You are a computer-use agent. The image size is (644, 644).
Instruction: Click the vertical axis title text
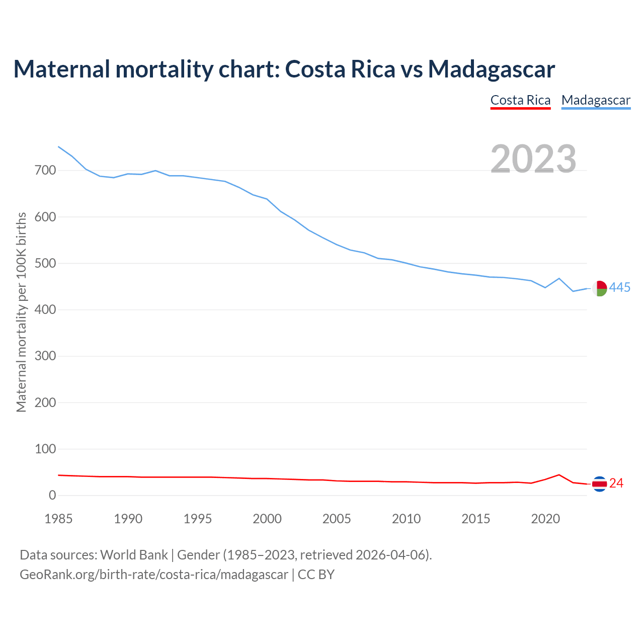coord(22,312)
